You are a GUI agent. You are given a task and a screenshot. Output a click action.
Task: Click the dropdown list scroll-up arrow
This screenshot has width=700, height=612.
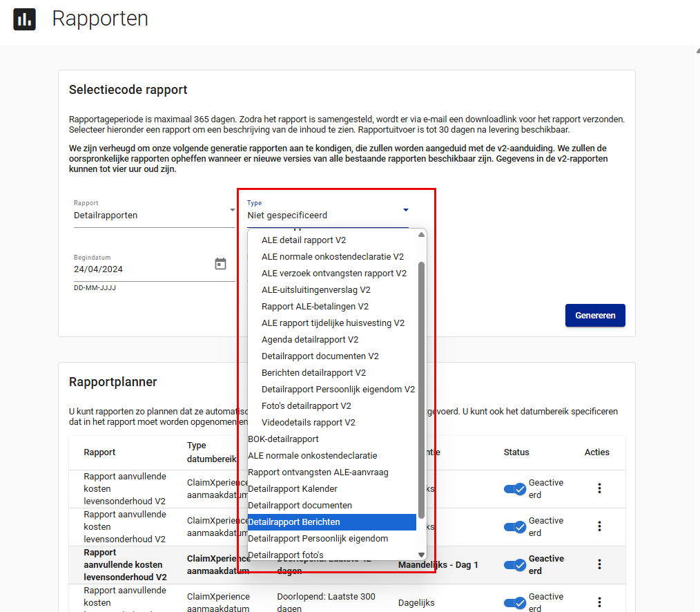click(421, 235)
